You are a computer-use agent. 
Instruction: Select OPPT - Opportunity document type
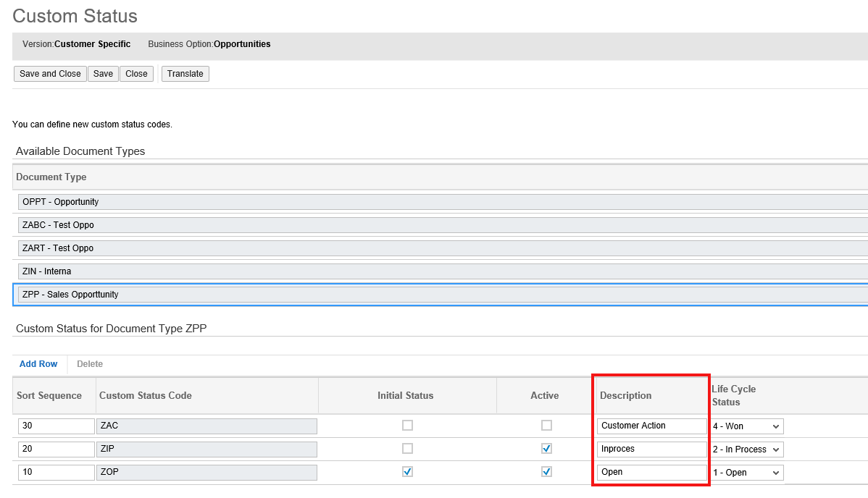click(x=443, y=202)
